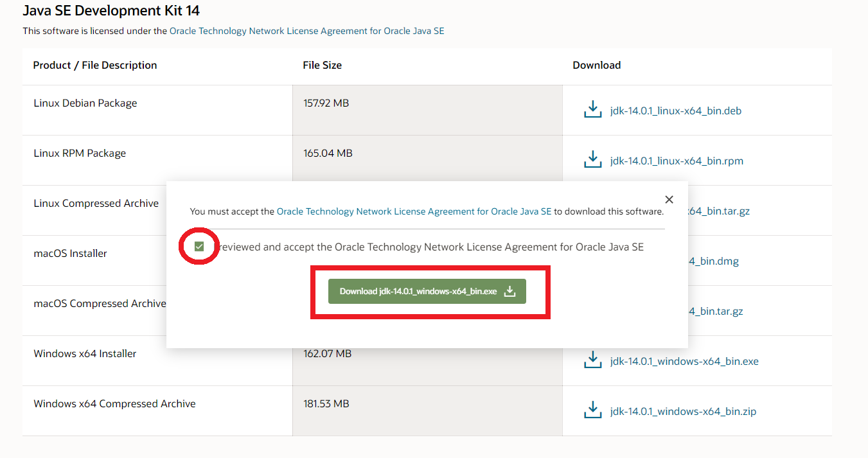Screen dimensions: 868x458
Task: Download jdk-14.0.1_linux-x64_bin.rpm link
Action: tap(677, 161)
